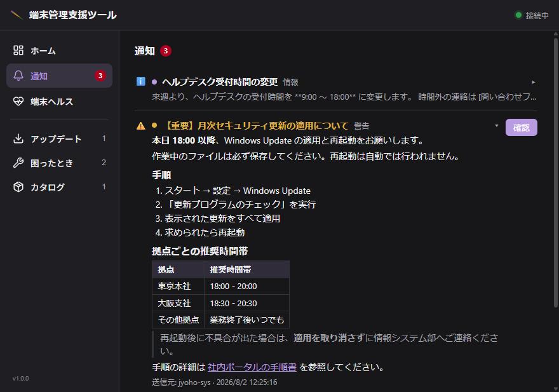The width and height of the screenshot is (559, 392).
Task: Click the home grid icon
Action: (x=18, y=50)
